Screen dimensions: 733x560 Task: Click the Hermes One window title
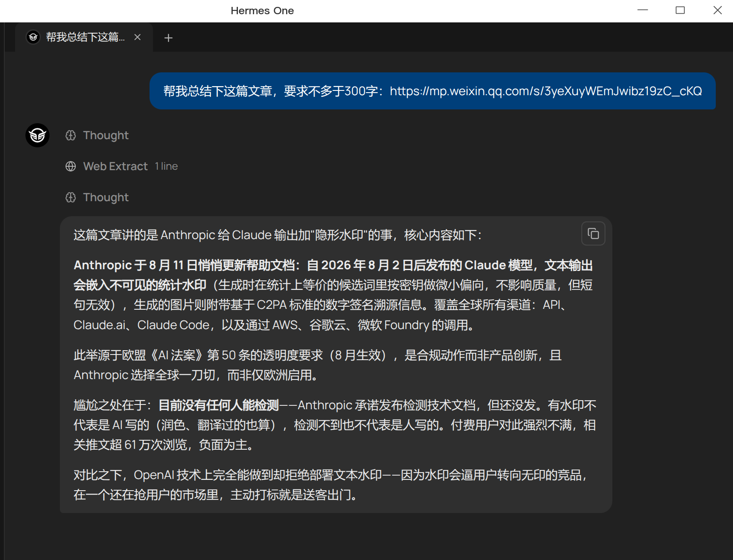tap(262, 11)
